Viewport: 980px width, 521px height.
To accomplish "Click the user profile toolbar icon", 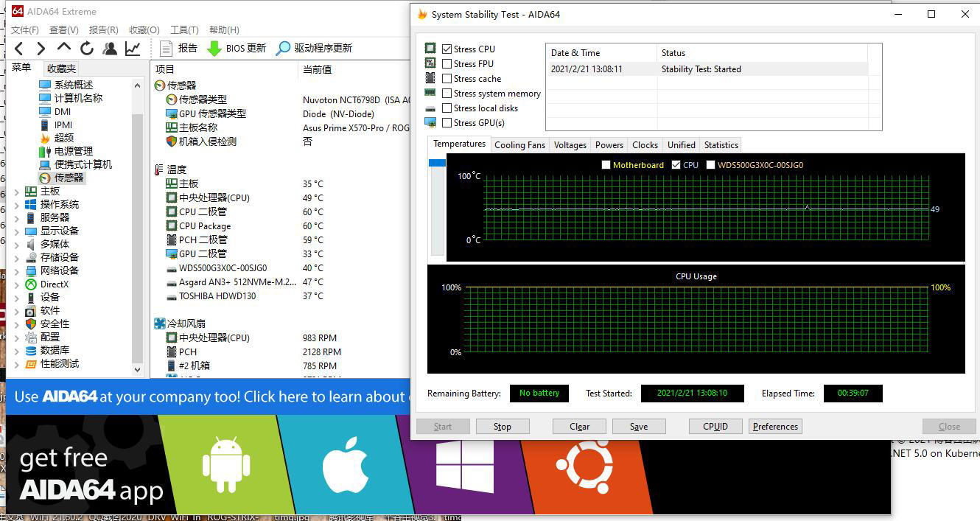I will coord(110,49).
